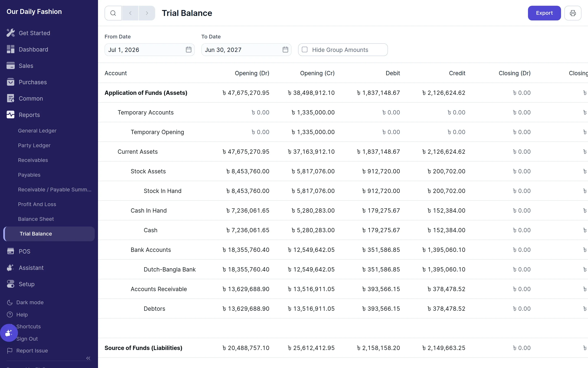Open the floating assistant round button
588x368 pixels.
point(9,333)
